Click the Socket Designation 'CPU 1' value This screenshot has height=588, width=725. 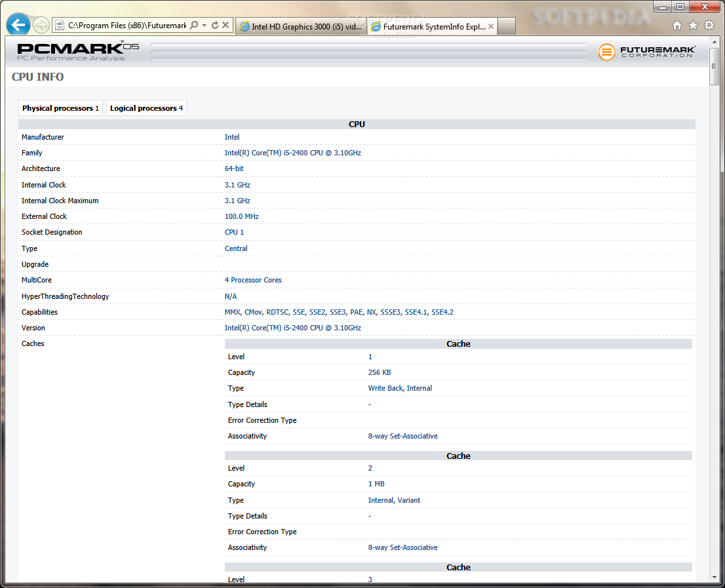[234, 232]
